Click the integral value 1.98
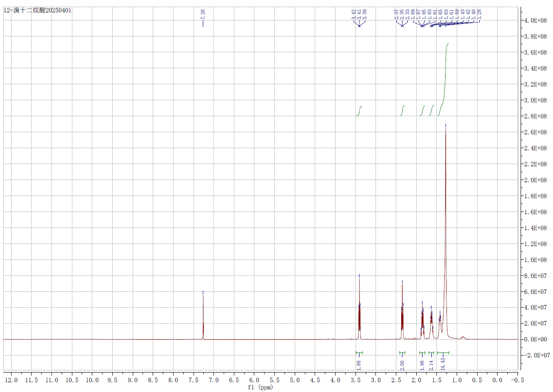553x392 pixels. 423,365
